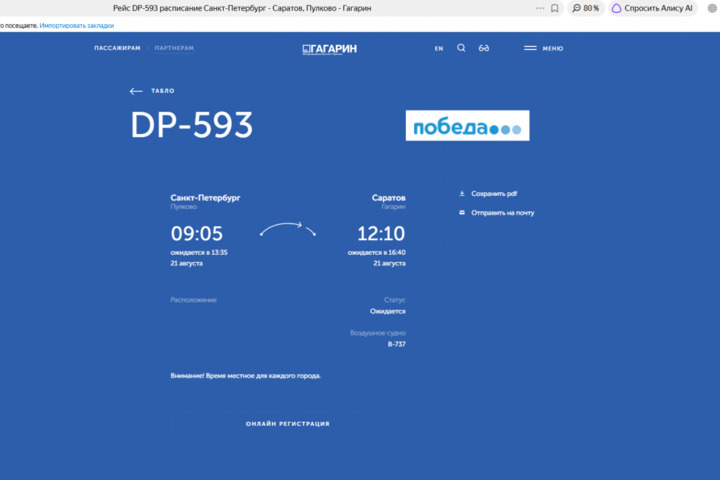Screen dimensions: 720x480
Task: Click the Gagarin airport logo
Action: pos(330,49)
